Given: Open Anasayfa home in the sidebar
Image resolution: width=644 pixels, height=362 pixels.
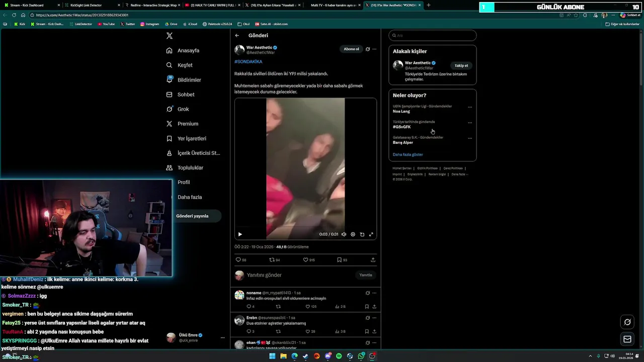Looking at the screenshot, I should tap(183, 50).
